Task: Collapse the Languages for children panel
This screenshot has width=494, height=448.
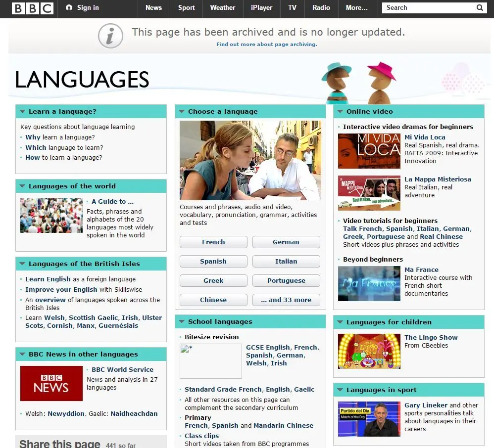Action: [340, 322]
